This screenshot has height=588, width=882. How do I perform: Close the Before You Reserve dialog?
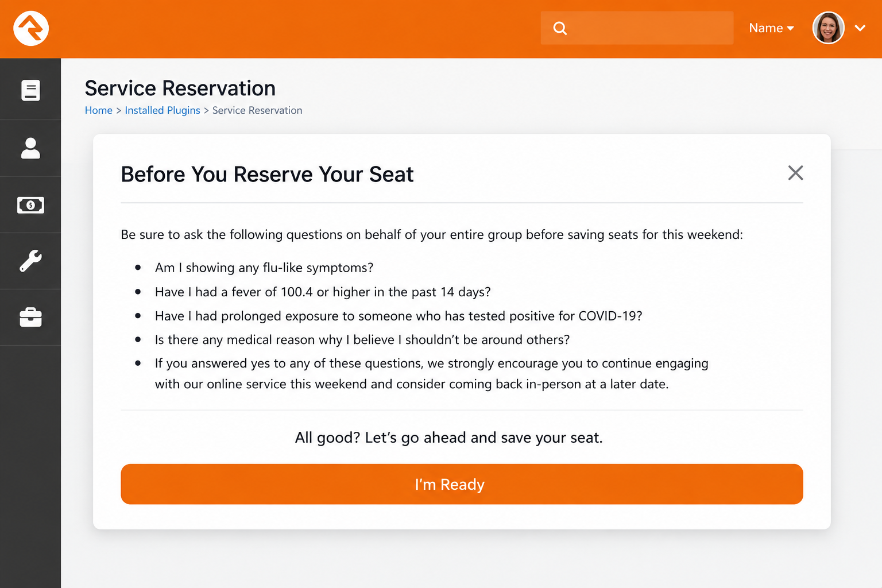point(795,173)
